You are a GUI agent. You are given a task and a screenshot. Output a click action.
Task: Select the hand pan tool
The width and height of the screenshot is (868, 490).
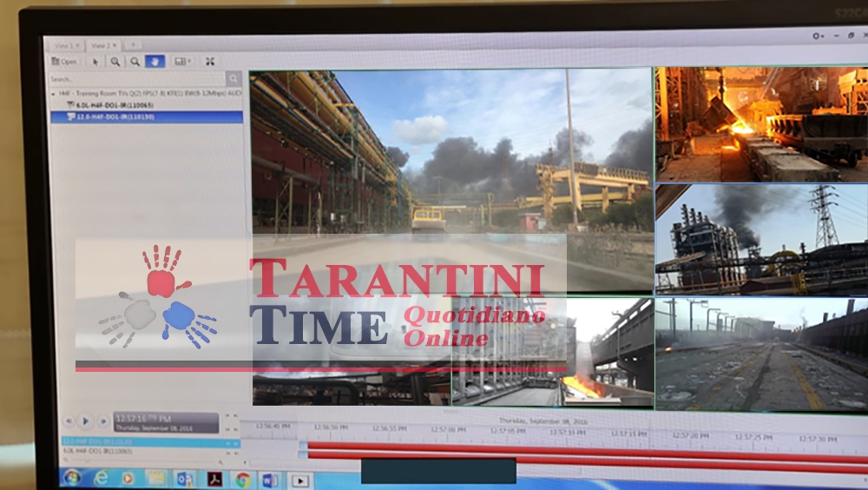[155, 62]
